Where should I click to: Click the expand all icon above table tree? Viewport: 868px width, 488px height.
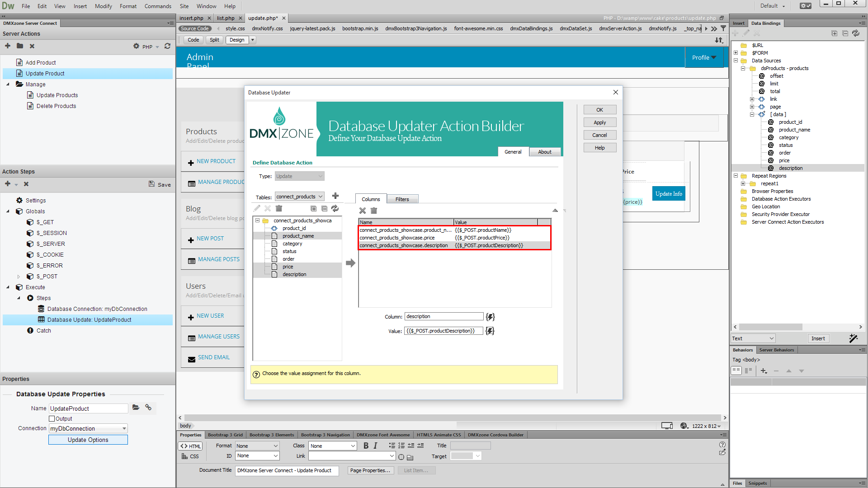tap(313, 208)
